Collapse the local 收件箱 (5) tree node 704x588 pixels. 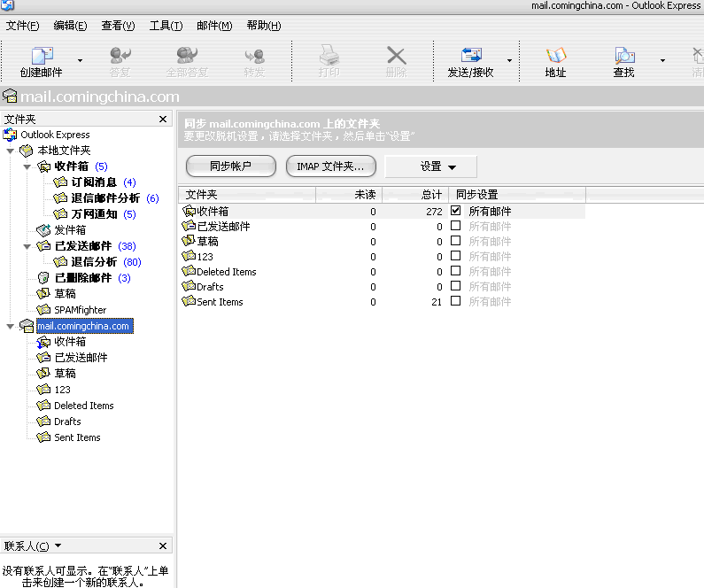(x=27, y=167)
